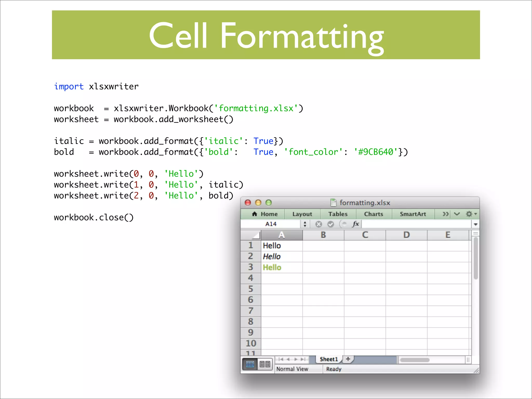This screenshot has width=532, height=399.
Task: Go to last sheet navigation arrow
Action: pos(303,359)
